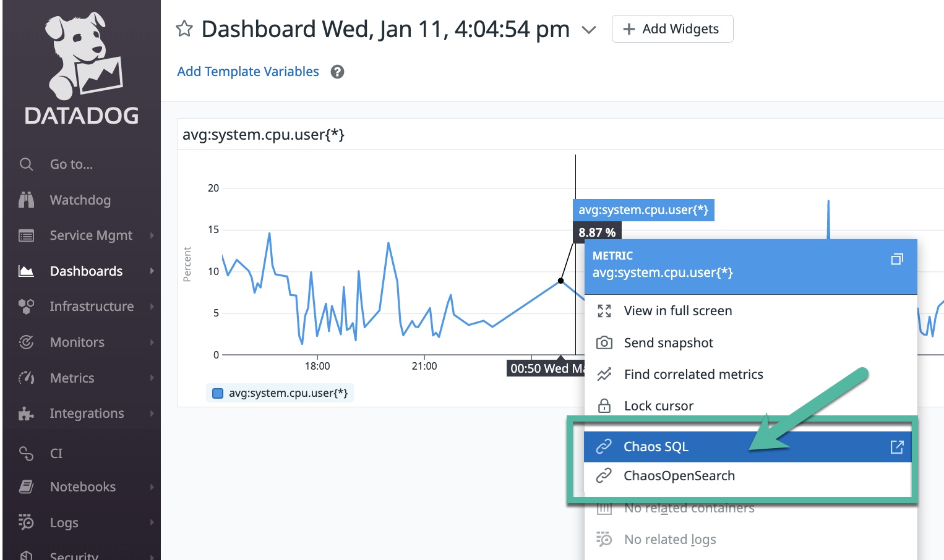The height and width of the screenshot is (560, 944).
Task: Open Watchdog from the sidebar
Action: [x=80, y=200]
